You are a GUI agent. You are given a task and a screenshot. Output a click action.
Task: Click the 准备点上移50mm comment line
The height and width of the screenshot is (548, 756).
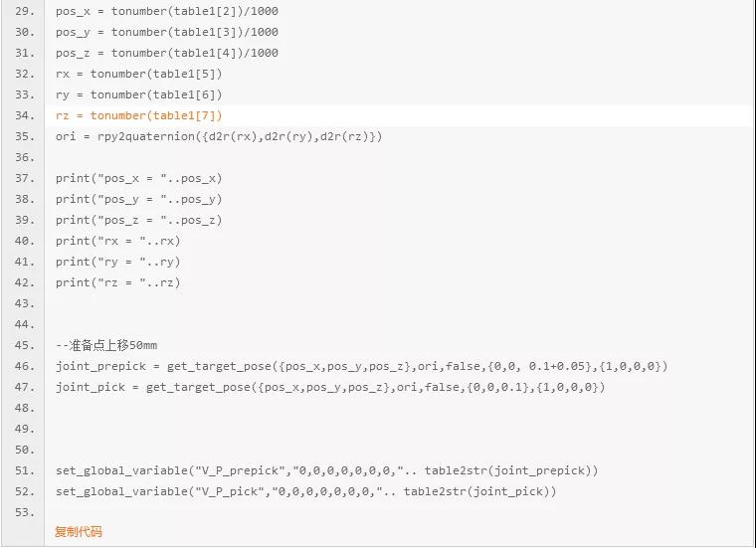(x=106, y=345)
